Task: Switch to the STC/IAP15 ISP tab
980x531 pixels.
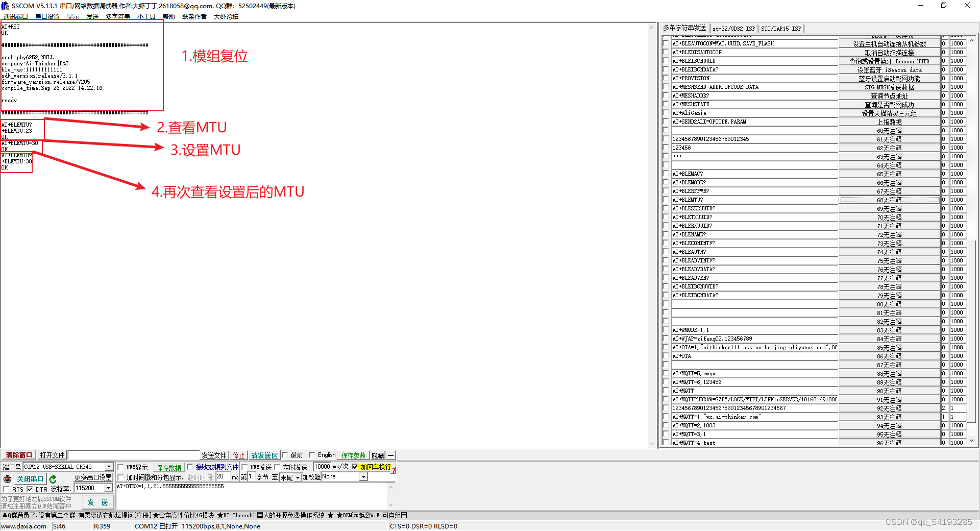Action: point(781,29)
